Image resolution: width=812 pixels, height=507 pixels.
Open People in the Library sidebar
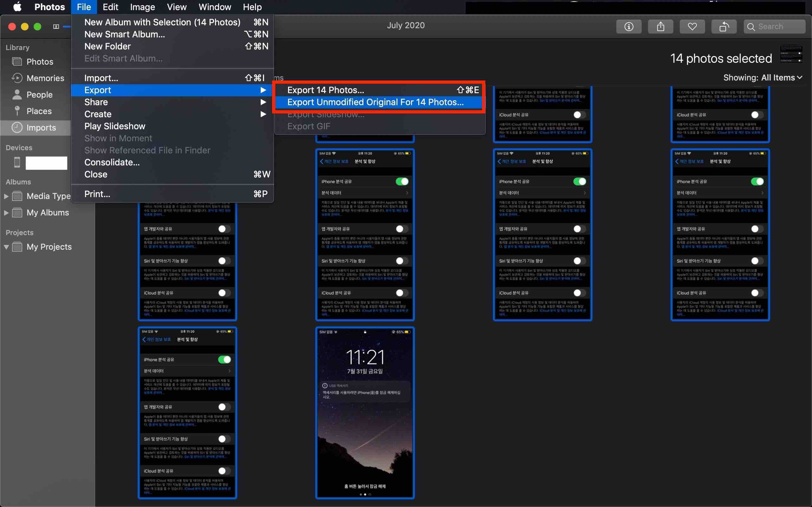click(x=39, y=94)
